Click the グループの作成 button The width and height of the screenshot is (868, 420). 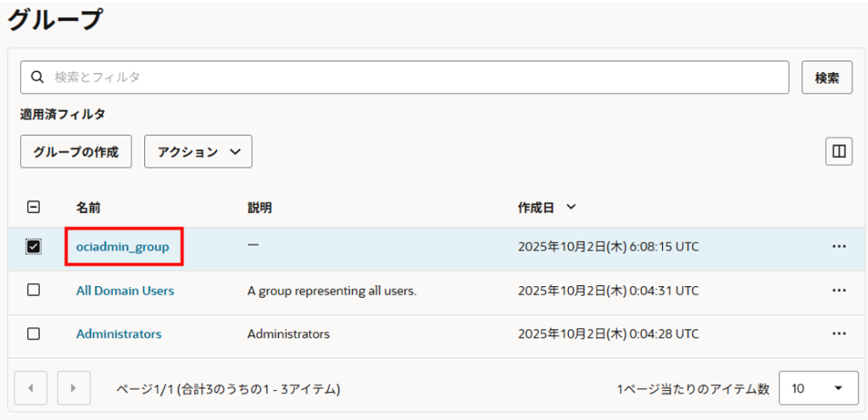76,152
